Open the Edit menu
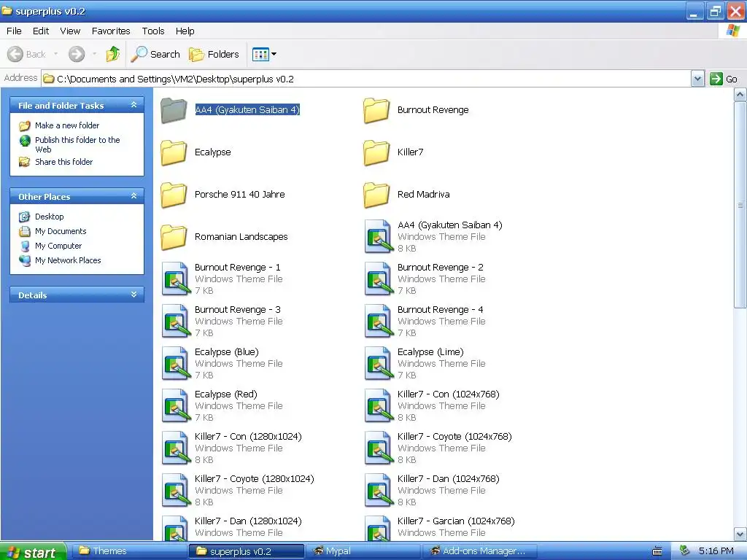Screen dimensions: 747x560 41,31
